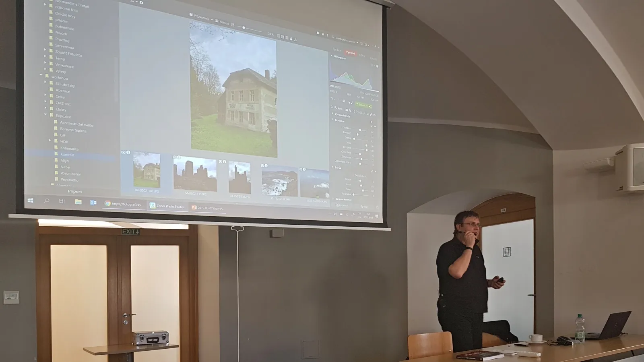
Task: Open the pohlednice folder
Action: click(64, 27)
